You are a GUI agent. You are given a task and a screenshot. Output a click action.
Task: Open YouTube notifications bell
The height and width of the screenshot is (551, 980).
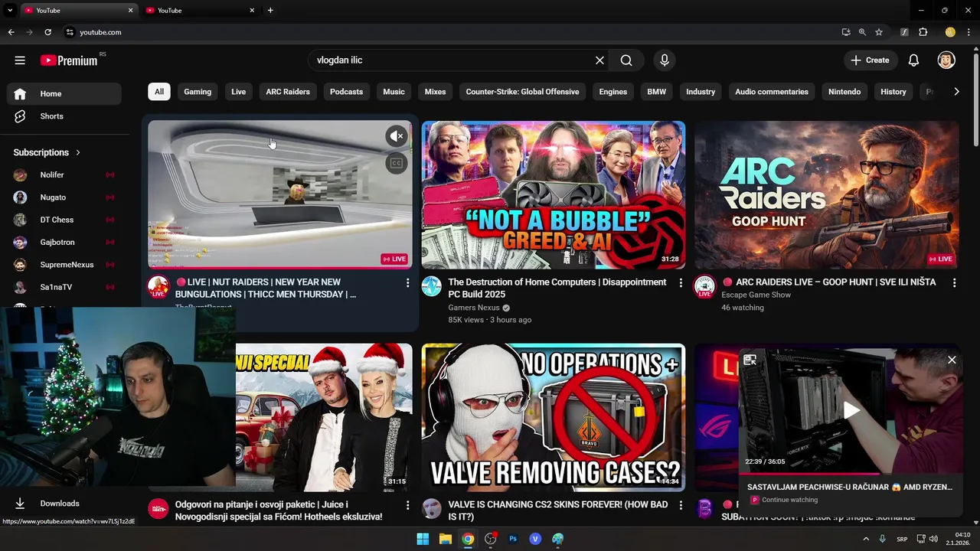[x=913, y=60]
